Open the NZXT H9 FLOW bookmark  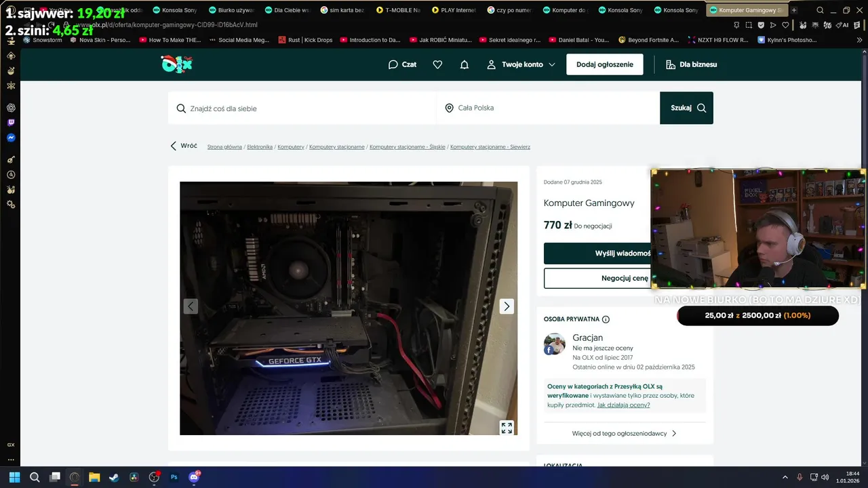tap(718, 40)
